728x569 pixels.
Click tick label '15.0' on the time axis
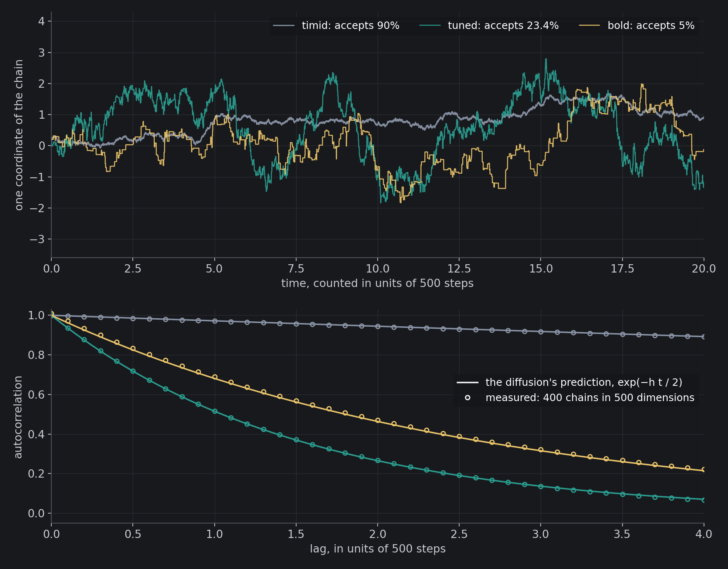[x=541, y=269]
